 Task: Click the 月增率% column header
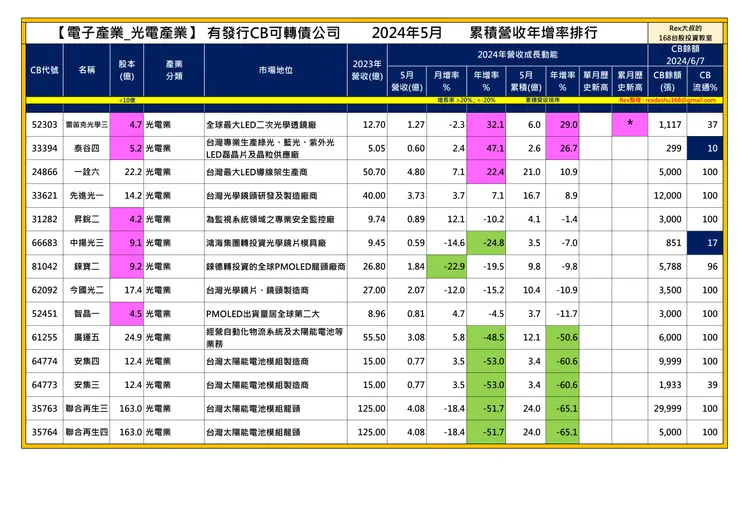(446, 81)
